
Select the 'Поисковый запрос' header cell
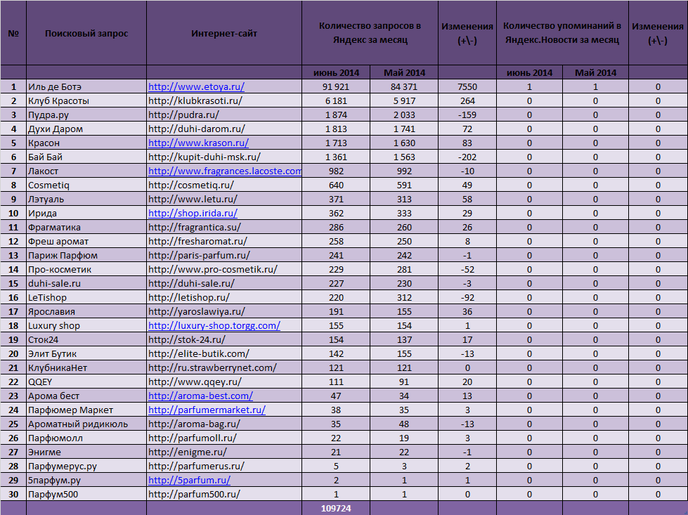[x=86, y=33]
